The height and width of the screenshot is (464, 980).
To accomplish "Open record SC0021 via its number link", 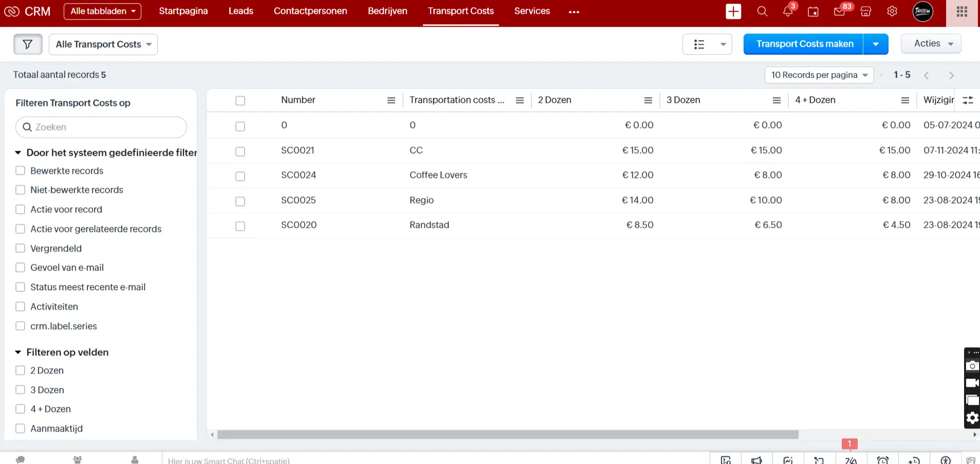I will click(x=297, y=150).
